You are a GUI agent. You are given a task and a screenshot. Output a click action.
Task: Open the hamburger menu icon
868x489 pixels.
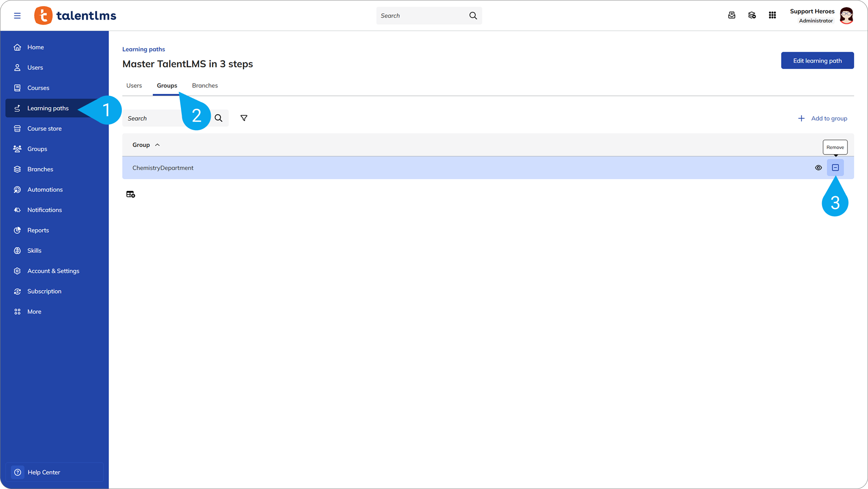coord(17,15)
